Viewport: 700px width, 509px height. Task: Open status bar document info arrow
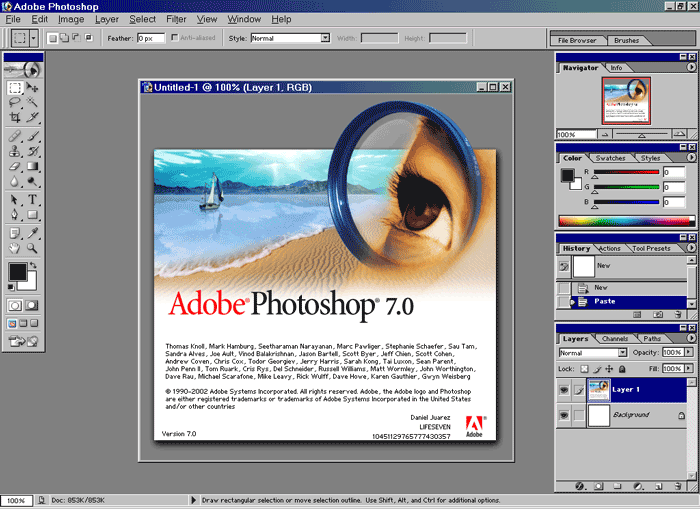(193, 500)
